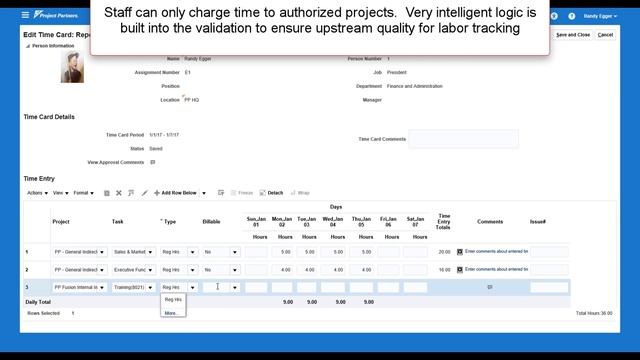
Task: Click the Project Partners logo
Action: click(x=56, y=15)
